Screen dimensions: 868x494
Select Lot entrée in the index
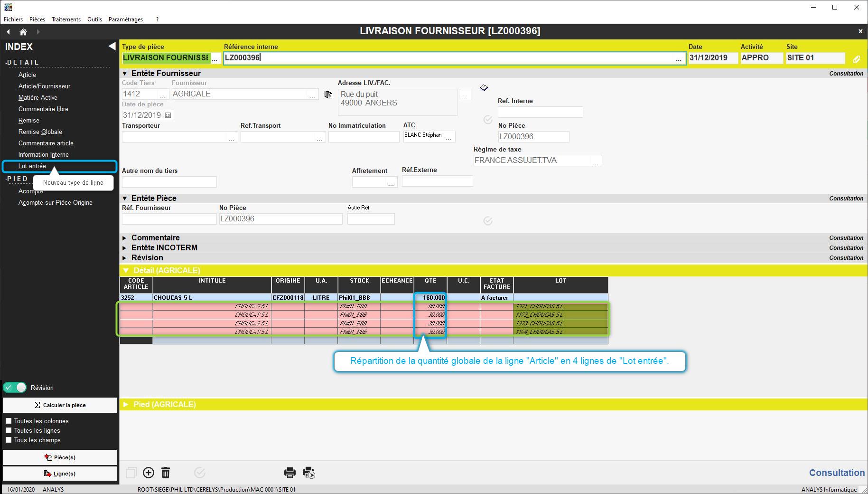(x=32, y=166)
